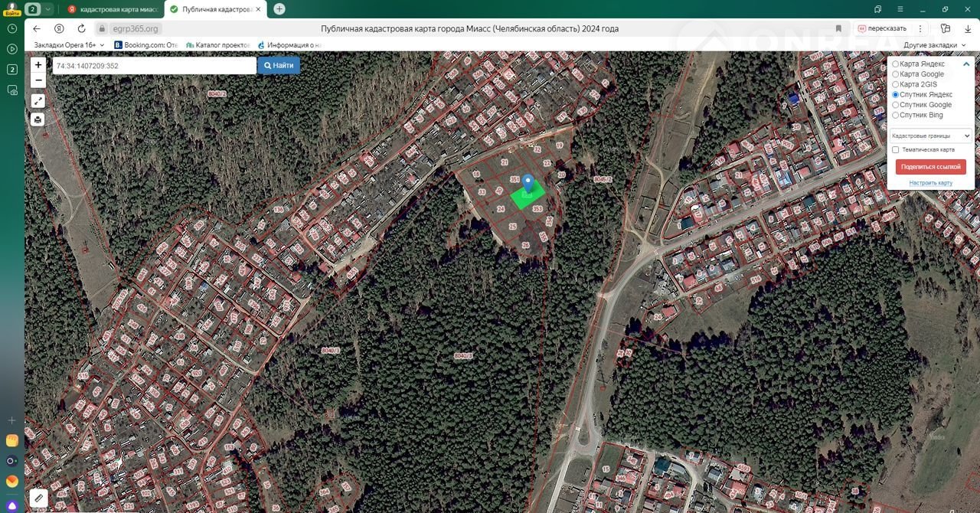Click the blue location marker pin

[528, 184]
